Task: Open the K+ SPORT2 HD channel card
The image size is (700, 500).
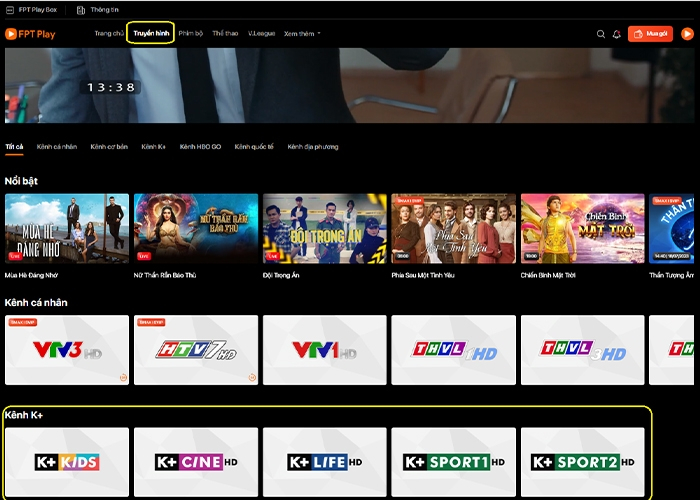Action: click(x=583, y=462)
